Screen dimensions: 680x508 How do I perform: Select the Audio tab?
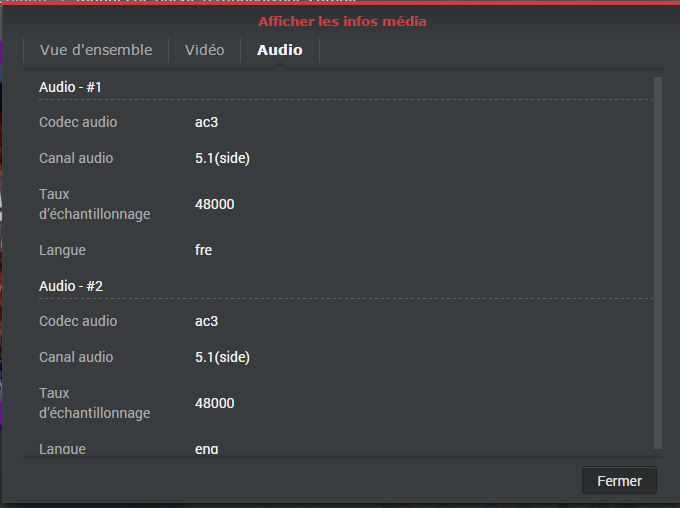pos(280,50)
